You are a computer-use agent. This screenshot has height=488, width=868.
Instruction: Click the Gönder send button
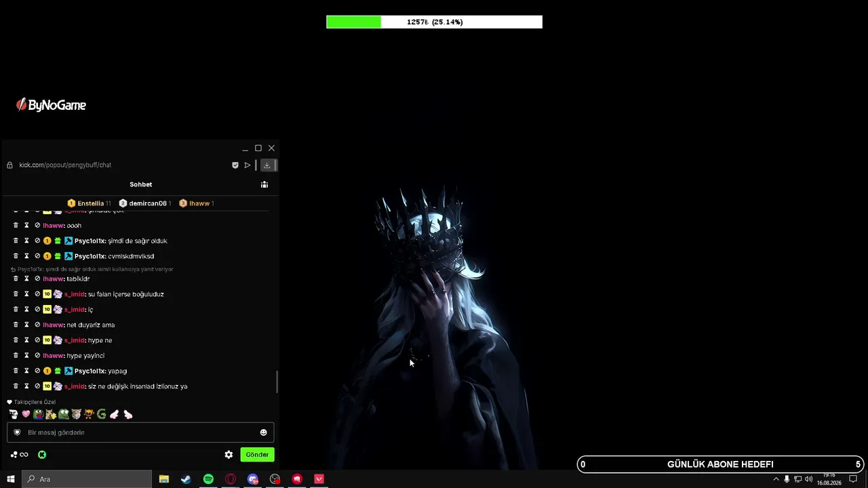[257, 455]
